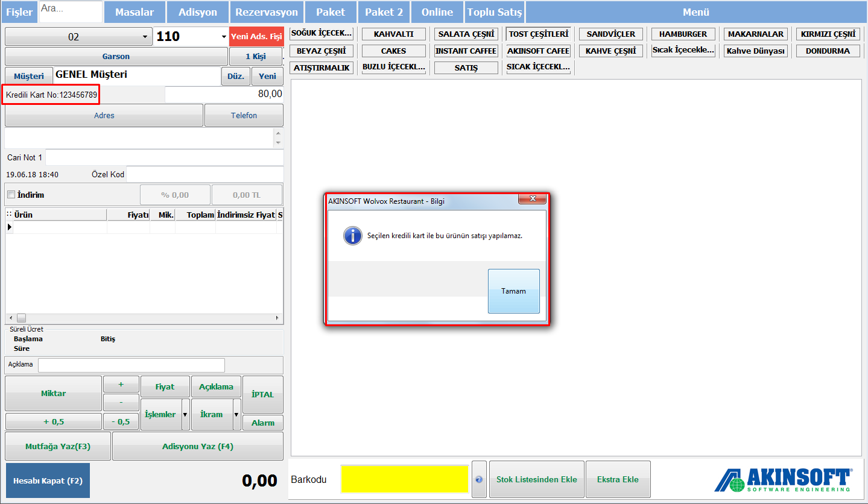
Task: Switch to the Toplu Satış tab
Action: (495, 12)
